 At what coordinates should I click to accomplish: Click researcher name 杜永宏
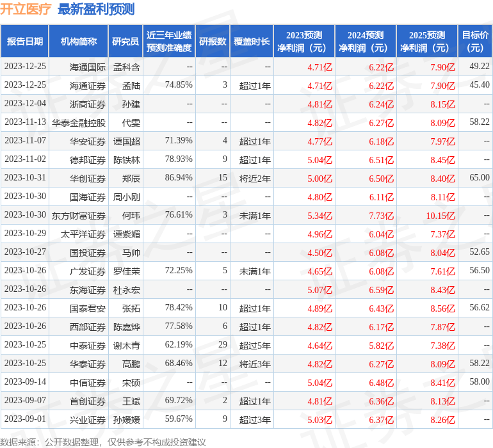coord(127,289)
